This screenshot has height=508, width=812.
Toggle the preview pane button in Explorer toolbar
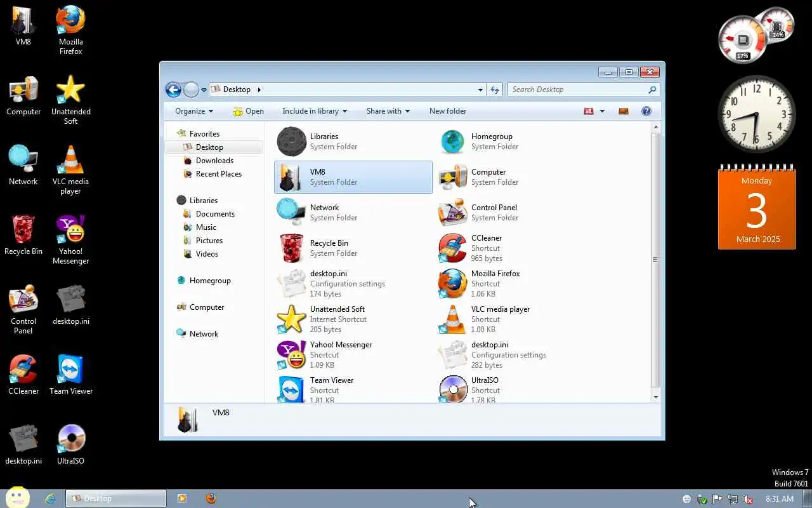623,111
